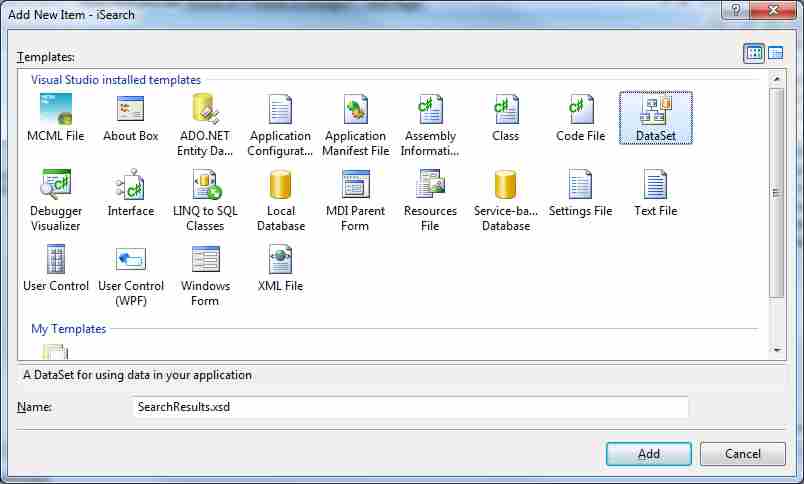Click the templates list scrollbar thumb
The height and width of the screenshot is (484, 804).
(777, 192)
